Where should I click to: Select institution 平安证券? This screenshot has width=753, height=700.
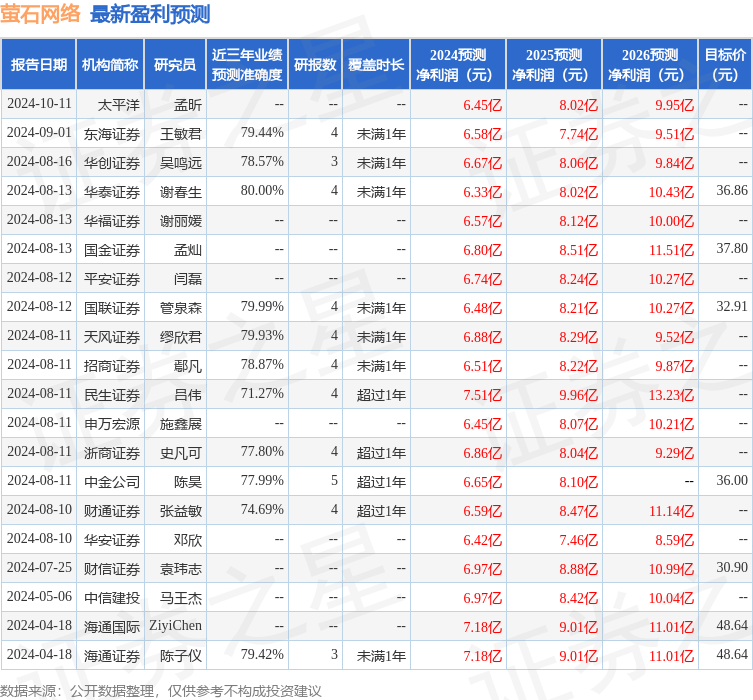111,279
